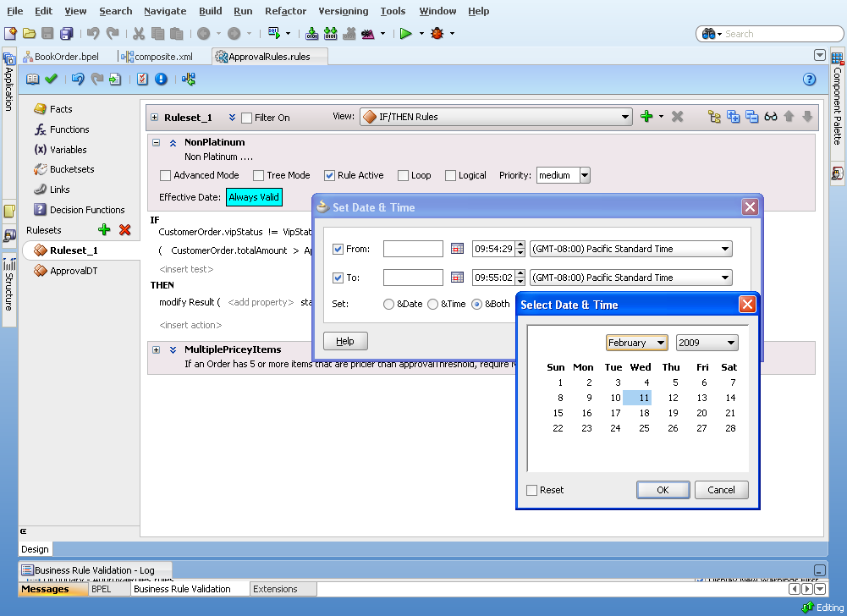Click the Always Valid effective date button
847x616 pixels.
254,197
